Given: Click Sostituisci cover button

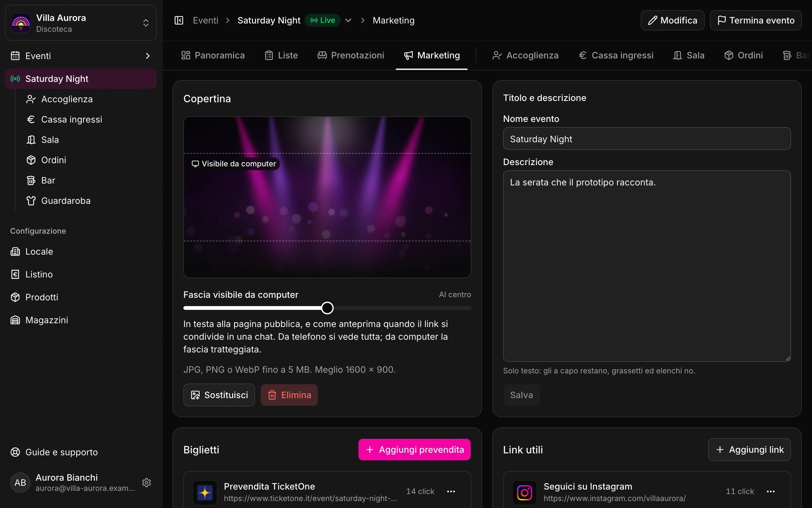Looking at the screenshot, I should [x=219, y=395].
